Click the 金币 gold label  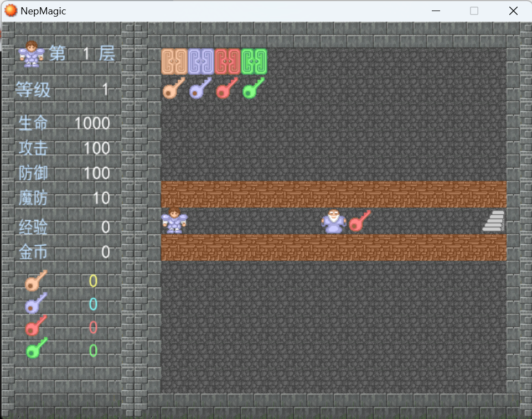[33, 252]
